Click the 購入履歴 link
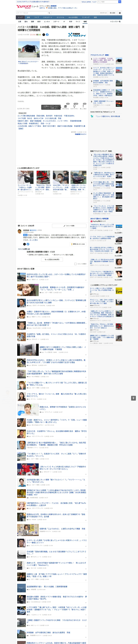The image size is (138, 644). 112,13
